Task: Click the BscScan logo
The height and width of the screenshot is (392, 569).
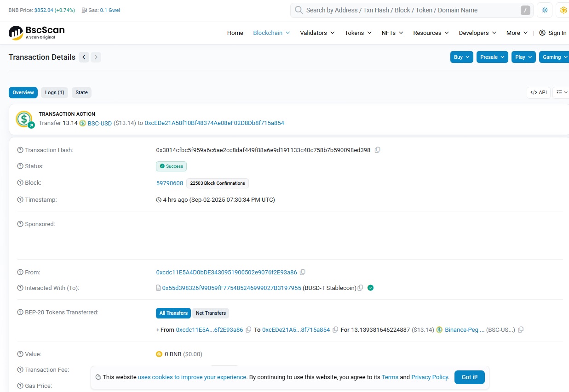Action: coord(37,33)
